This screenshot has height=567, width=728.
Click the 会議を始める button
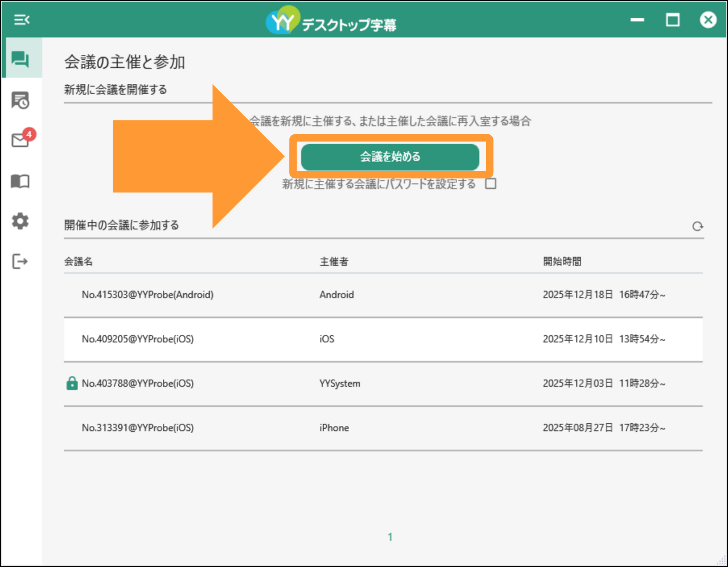[x=390, y=157]
